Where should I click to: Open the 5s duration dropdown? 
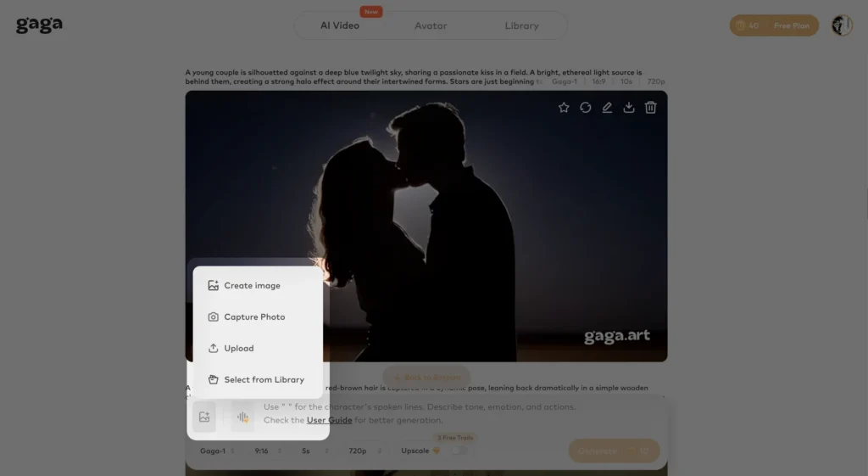[x=315, y=451]
